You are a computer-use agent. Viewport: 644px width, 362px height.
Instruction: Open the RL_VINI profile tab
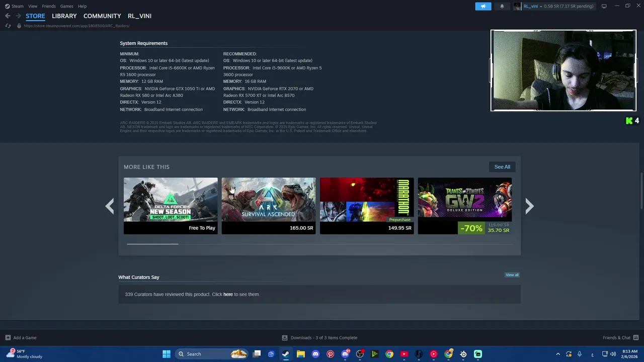pyautogui.click(x=139, y=16)
